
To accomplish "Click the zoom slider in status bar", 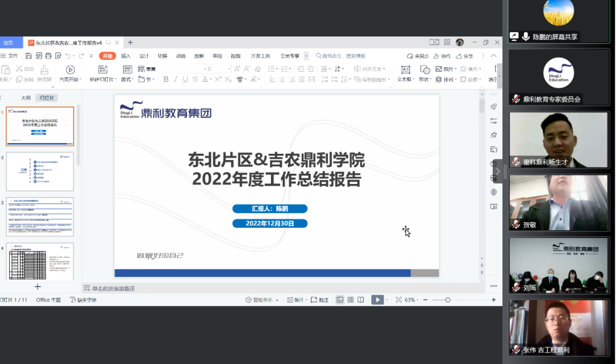I will pyautogui.click(x=448, y=300).
